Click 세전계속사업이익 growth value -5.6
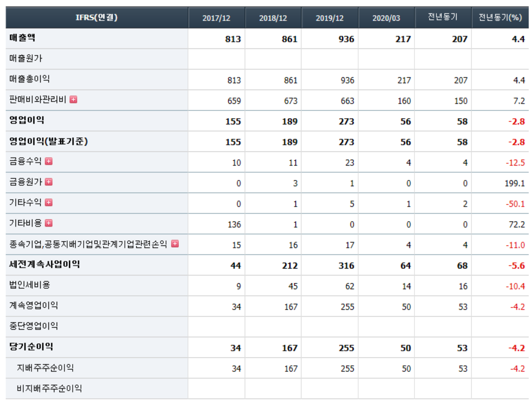Viewport: 532px width, 406px height. click(516, 265)
